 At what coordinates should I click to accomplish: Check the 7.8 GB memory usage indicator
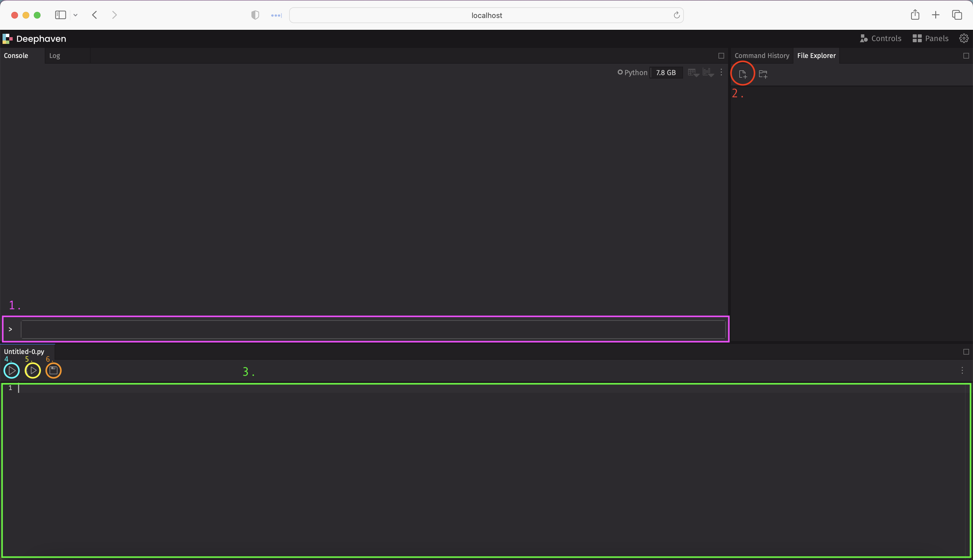point(666,72)
